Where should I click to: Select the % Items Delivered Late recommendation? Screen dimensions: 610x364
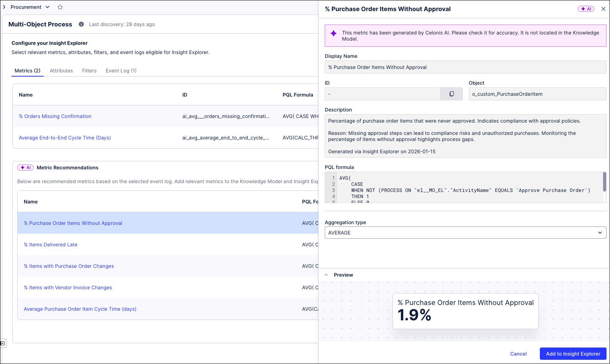[x=51, y=244]
